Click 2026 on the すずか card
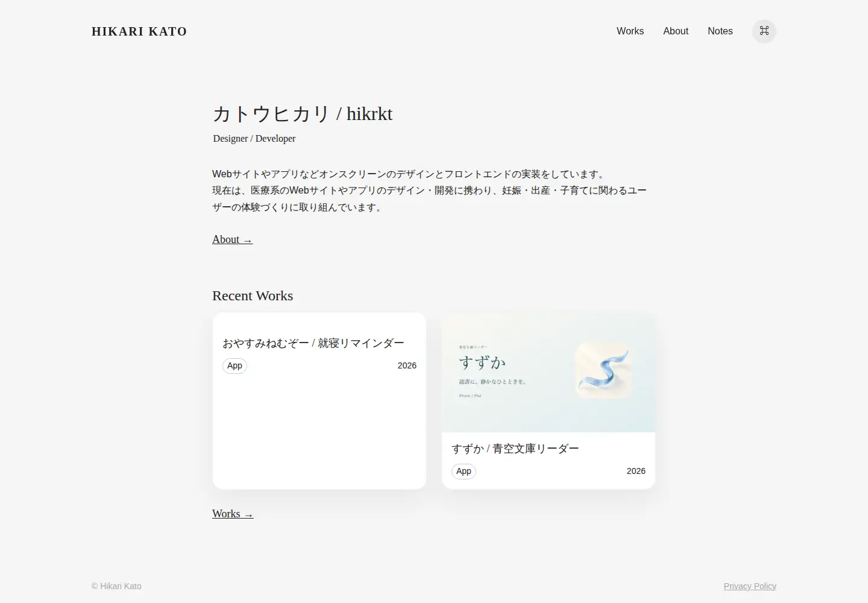868x603 pixels. pyautogui.click(x=636, y=471)
